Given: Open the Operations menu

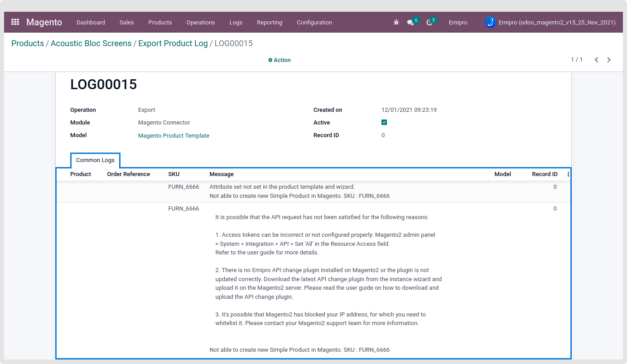Looking at the screenshot, I should coord(201,23).
